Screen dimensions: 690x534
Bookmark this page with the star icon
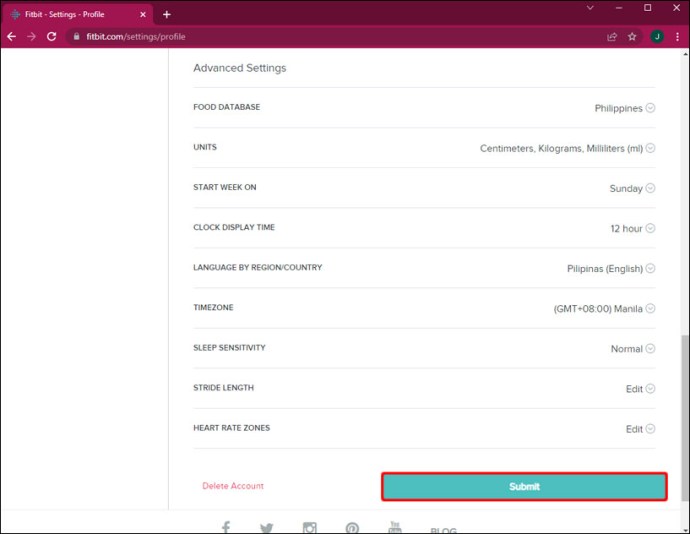632,37
